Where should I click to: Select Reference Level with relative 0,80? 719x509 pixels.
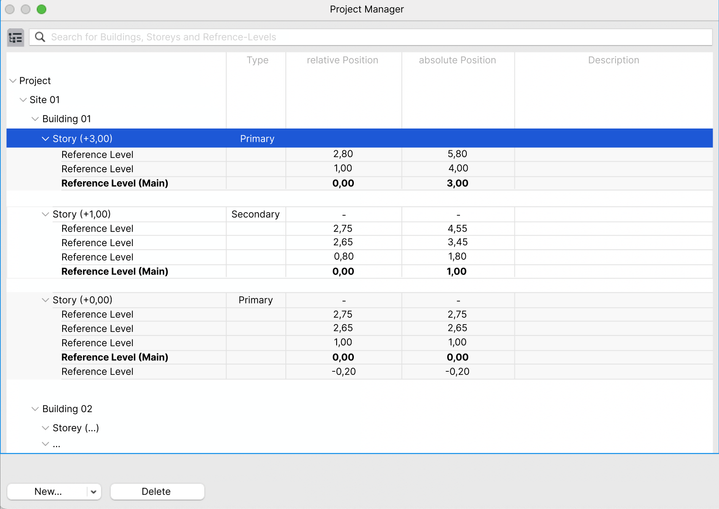97,257
